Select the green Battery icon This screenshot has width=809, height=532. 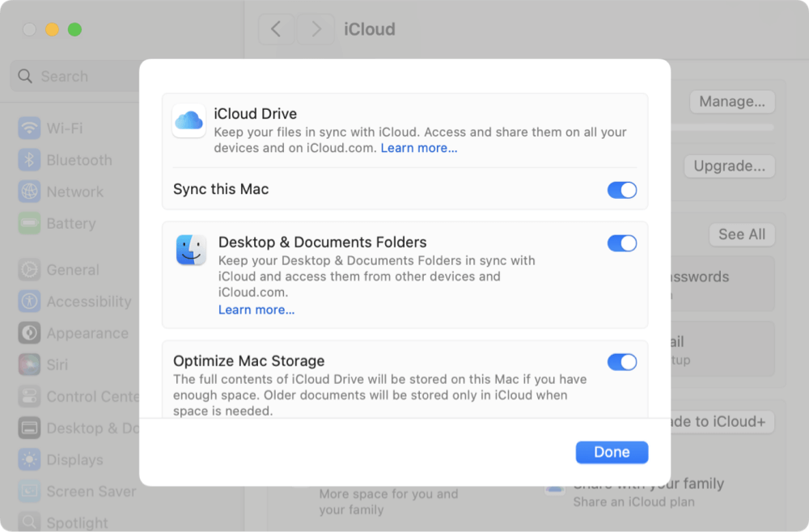click(28, 223)
